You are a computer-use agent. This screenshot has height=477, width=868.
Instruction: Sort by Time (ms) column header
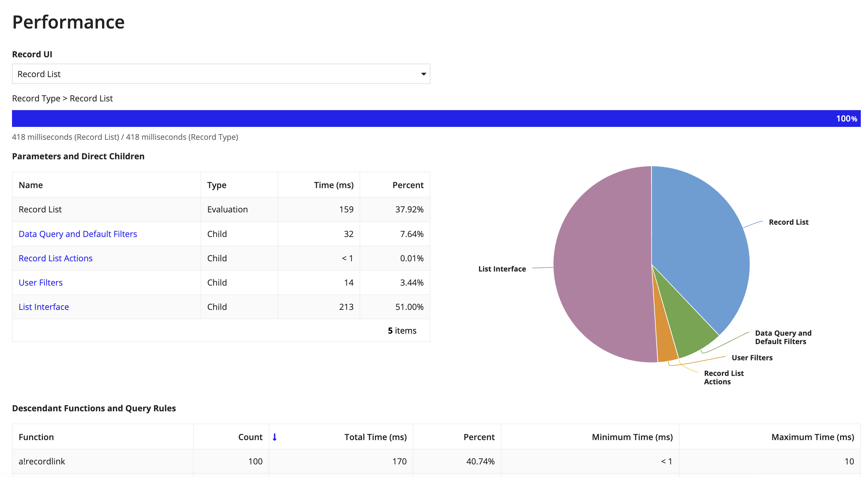333,185
